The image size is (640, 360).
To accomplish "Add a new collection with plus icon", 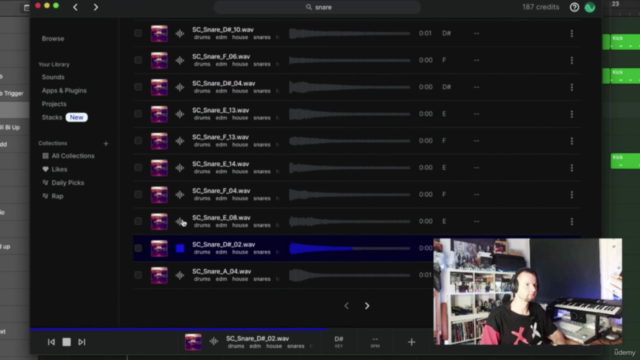I will (106, 144).
